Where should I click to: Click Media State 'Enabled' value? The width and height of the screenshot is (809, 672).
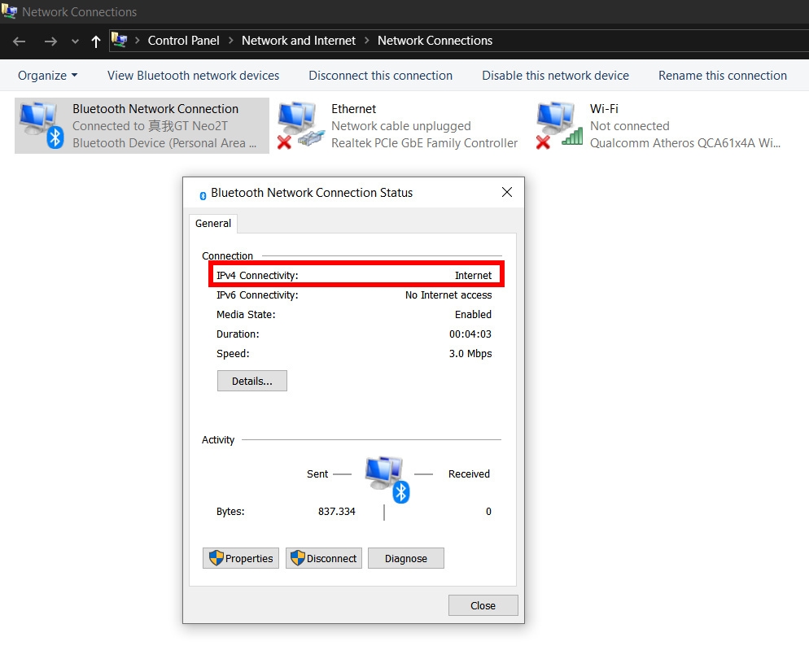(473, 315)
